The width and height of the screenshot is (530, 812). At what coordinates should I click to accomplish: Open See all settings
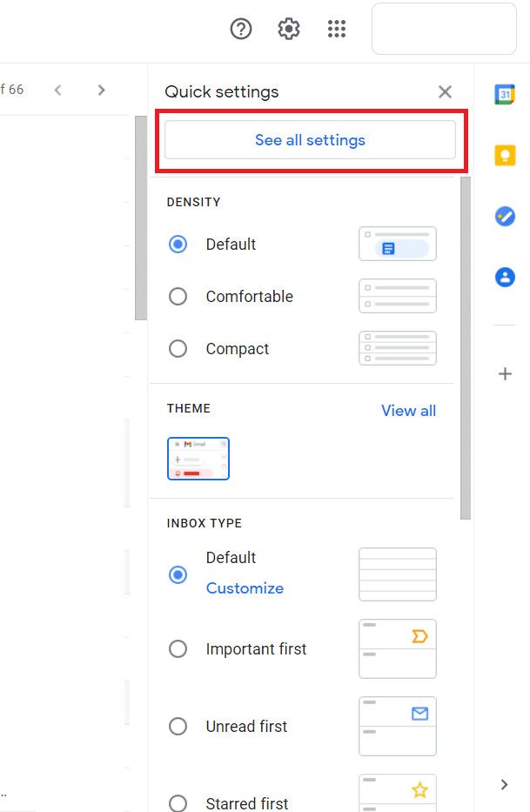pyautogui.click(x=310, y=139)
